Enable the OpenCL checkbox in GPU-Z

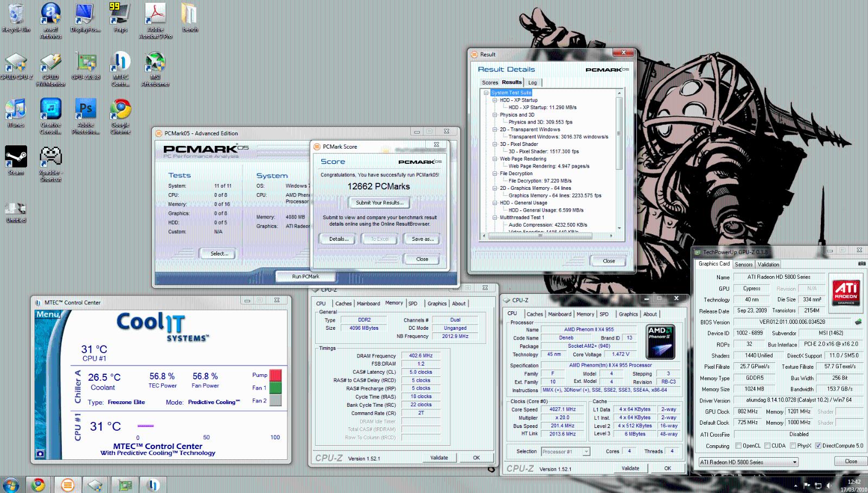(x=738, y=446)
